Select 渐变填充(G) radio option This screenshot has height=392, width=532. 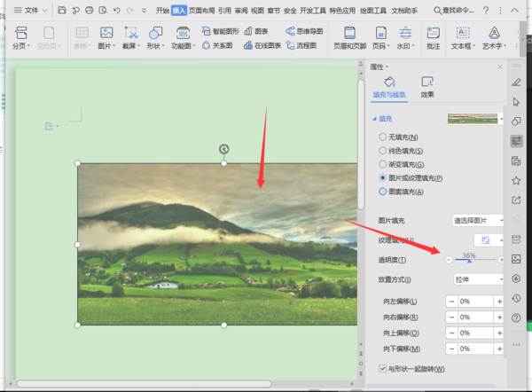pyautogui.click(x=382, y=164)
